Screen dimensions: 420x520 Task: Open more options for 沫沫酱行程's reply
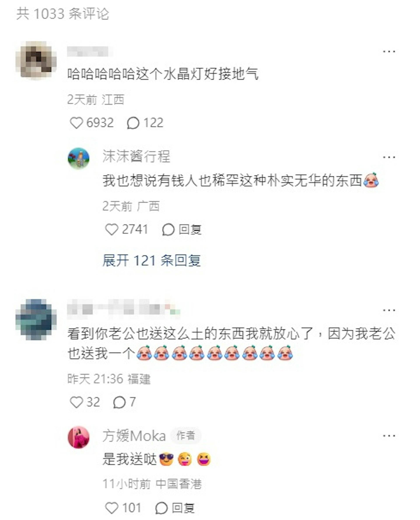point(389,157)
